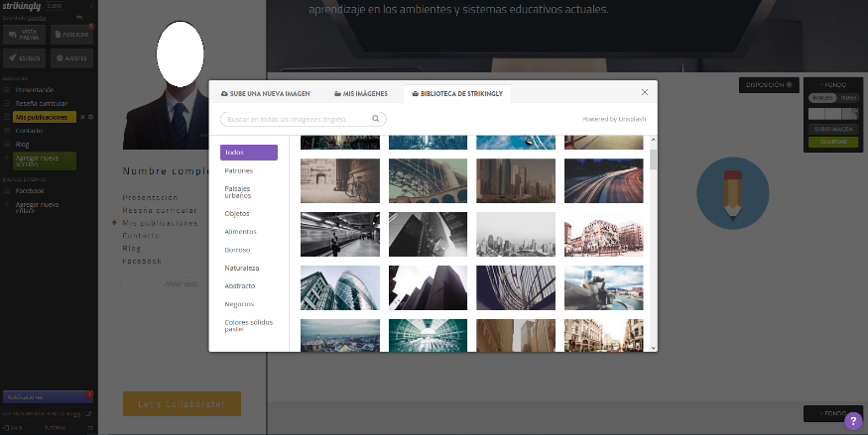868x435 pixels.
Task: Switch to Mis Imágenes tab
Action: (x=363, y=93)
